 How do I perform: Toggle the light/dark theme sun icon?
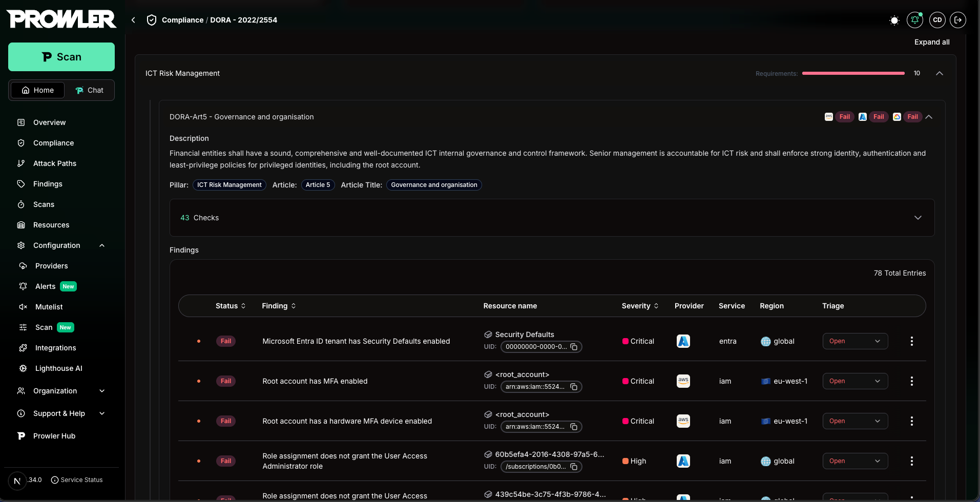(x=894, y=20)
